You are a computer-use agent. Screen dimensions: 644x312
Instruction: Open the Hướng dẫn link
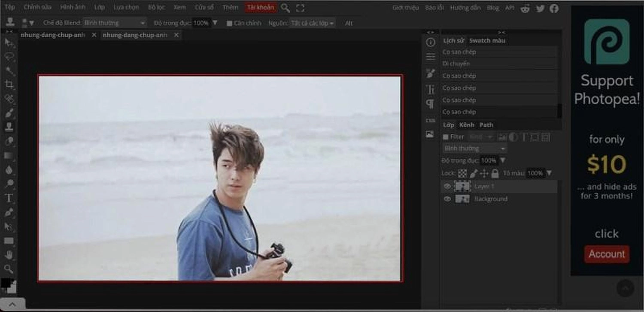[x=466, y=8]
